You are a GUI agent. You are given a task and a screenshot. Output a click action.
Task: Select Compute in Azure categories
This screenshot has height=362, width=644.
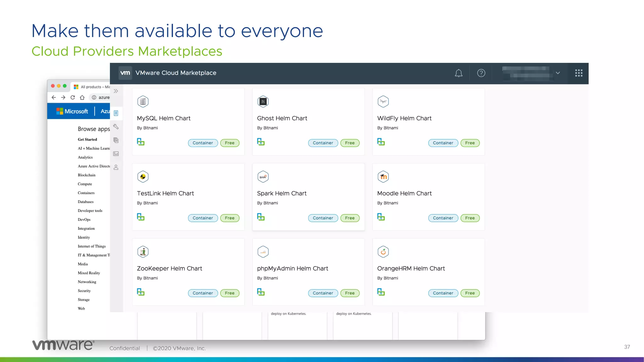85,184
